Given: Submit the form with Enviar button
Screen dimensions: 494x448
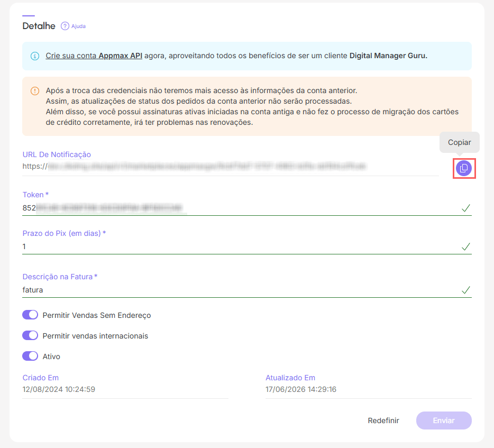Looking at the screenshot, I should coord(444,420).
